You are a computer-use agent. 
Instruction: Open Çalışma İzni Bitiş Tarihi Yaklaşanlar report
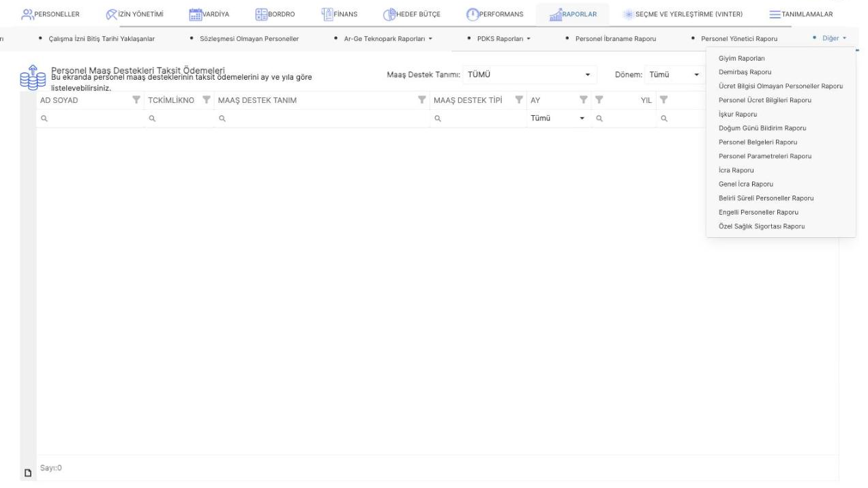pyautogui.click(x=102, y=38)
